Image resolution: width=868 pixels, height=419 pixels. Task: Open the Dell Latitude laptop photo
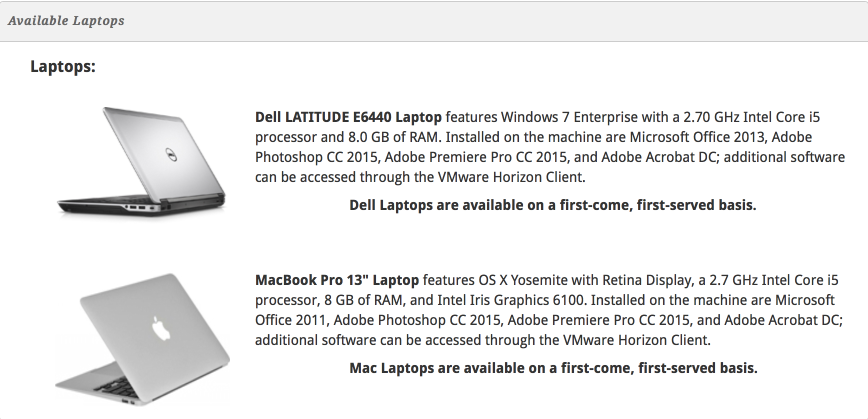point(141,161)
